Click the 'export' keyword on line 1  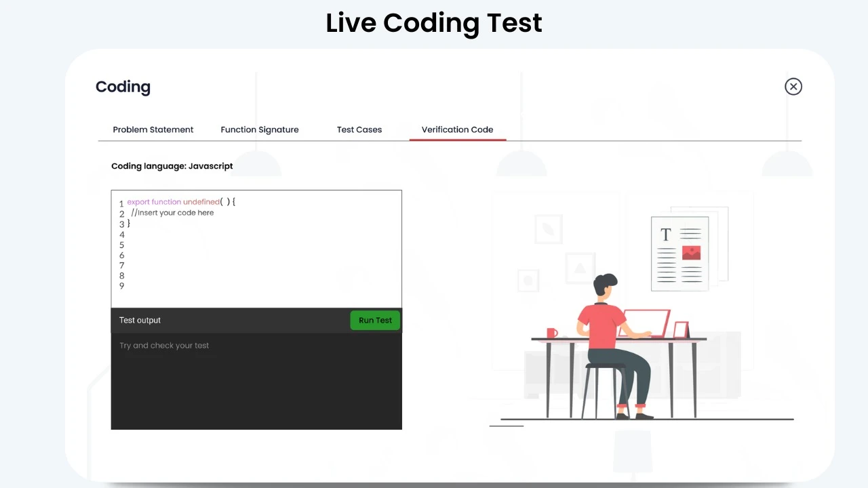[138, 202]
